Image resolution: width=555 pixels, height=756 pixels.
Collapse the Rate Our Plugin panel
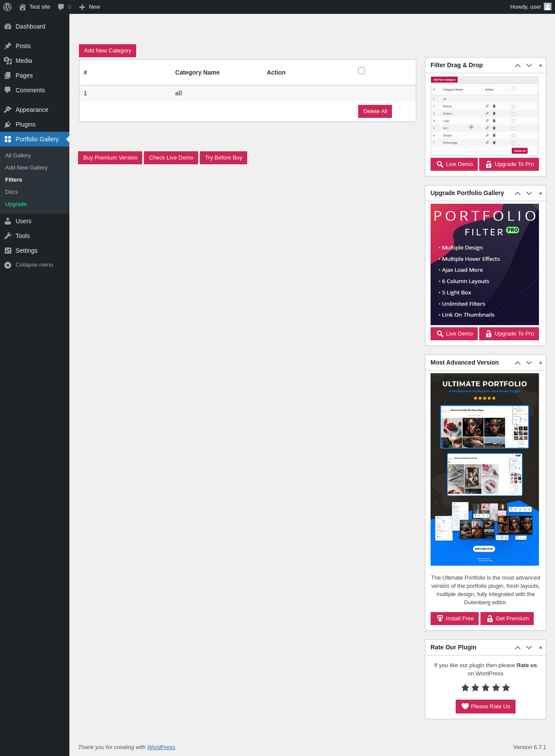541,647
